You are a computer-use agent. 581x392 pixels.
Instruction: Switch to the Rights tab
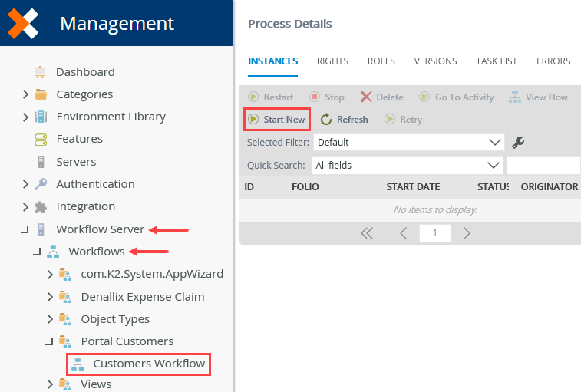coord(332,61)
